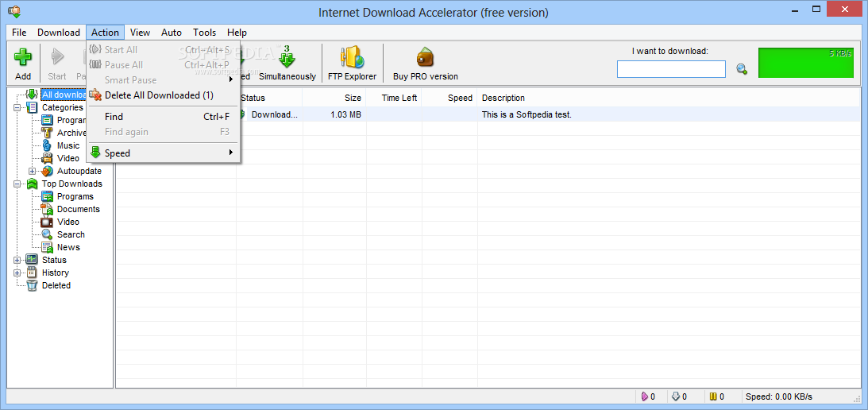Screen dimensions: 868x410
Task: Open the Auto menu
Action: click(x=172, y=32)
